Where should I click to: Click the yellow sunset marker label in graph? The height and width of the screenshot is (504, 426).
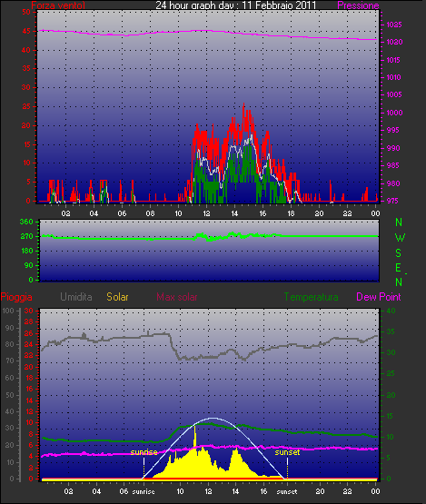pos(287,452)
